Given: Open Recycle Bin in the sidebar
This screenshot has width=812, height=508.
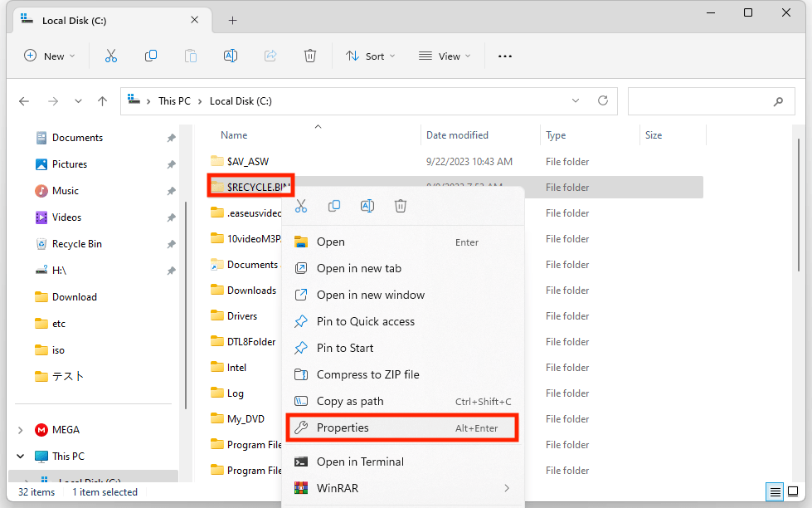Looking at the screenshot, I should click(76, 244).
